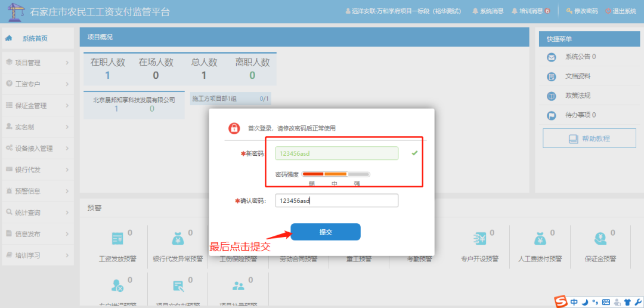The width and height of the screenshot is (644, 308).
Task: Click the 在场人数 count tile
Action: [x=156, y=69]
